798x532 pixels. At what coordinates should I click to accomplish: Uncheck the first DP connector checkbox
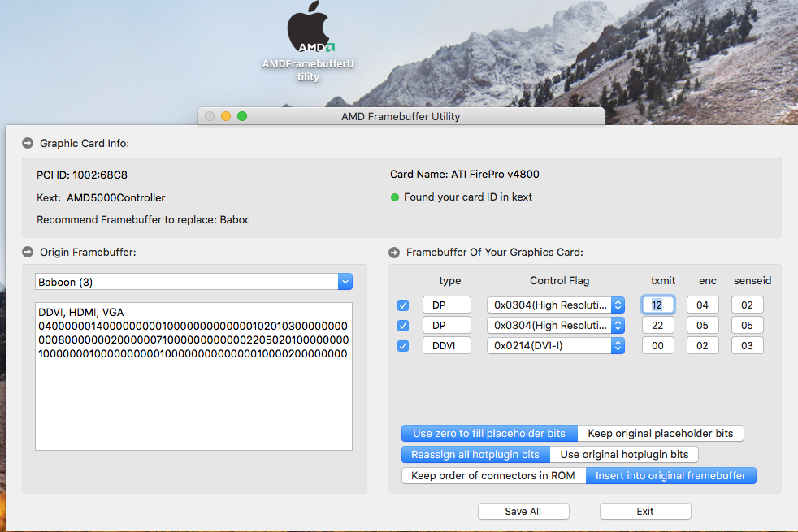point(403,305)
